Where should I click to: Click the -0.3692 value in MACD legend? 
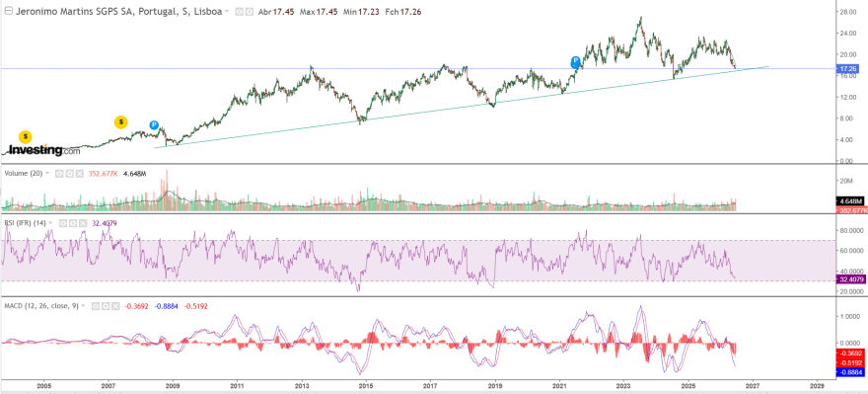[x=136, y=305]
